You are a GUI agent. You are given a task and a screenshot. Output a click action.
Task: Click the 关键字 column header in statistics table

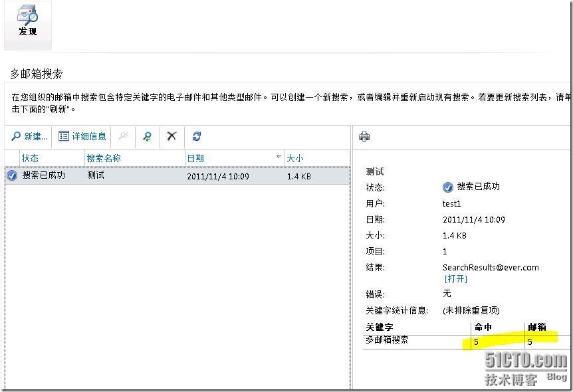[380, 328]
